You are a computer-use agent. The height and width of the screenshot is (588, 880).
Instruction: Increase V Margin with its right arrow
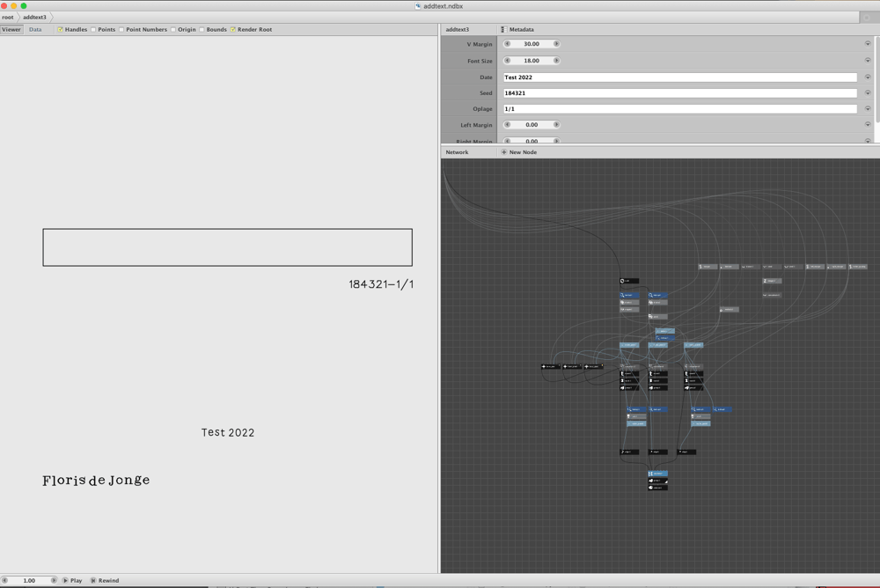556,44
